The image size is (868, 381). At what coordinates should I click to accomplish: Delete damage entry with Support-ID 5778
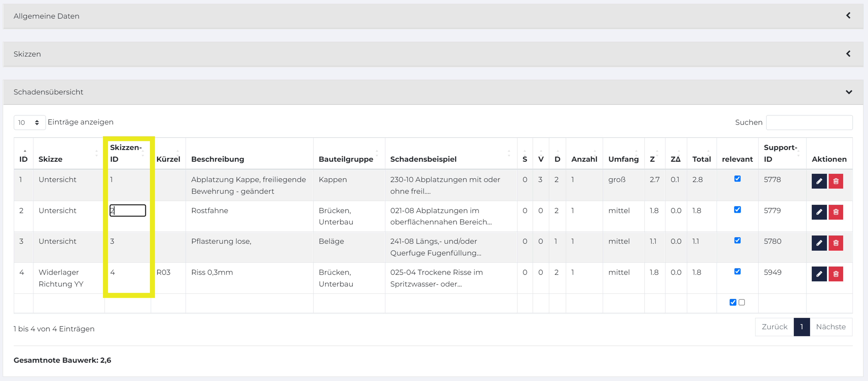tap(836, 181)
